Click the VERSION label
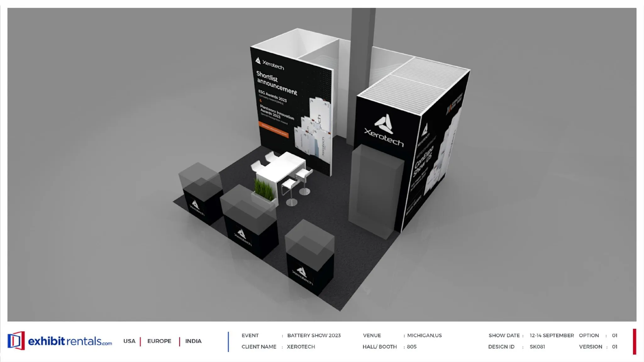This screenshot has width=644, height=362. pos(591,347)
